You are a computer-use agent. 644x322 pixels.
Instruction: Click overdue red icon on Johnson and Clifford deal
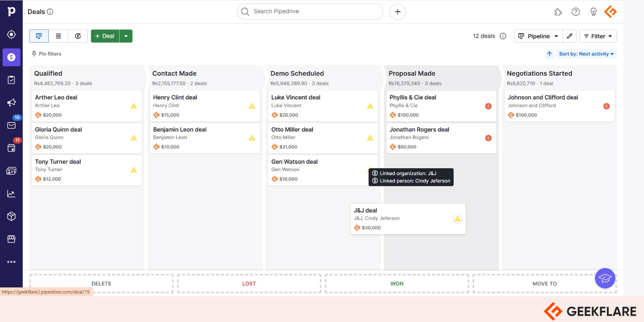[607, 106]
